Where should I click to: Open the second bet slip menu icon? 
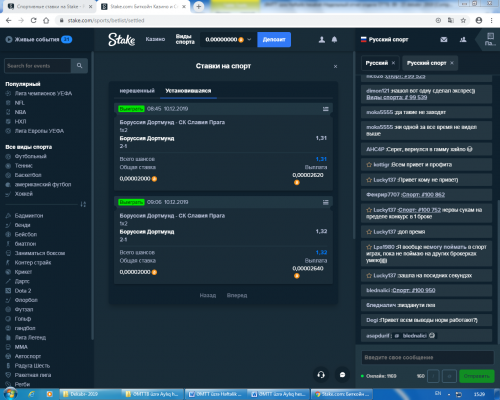click(x=326, y=202)
